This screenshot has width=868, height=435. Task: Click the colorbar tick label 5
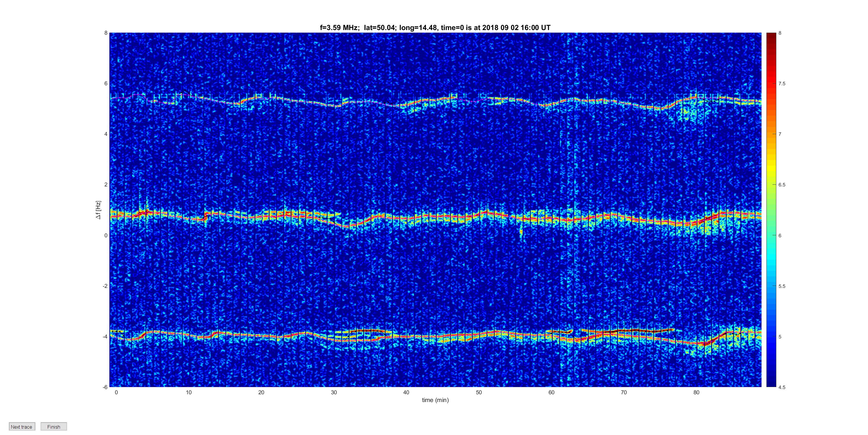click(780, 337)
